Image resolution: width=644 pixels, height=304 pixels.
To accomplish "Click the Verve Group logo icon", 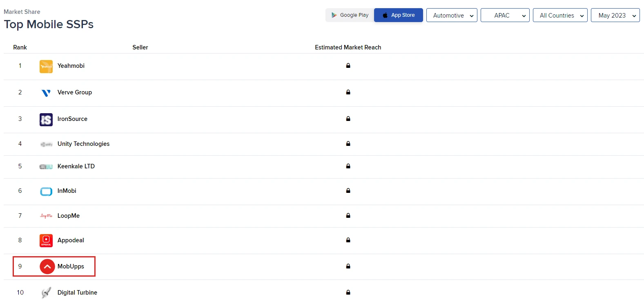I will point(46,93).
